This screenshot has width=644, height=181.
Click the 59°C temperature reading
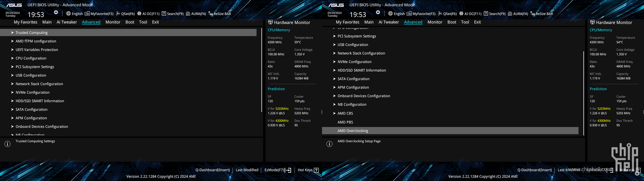(298, 42)
